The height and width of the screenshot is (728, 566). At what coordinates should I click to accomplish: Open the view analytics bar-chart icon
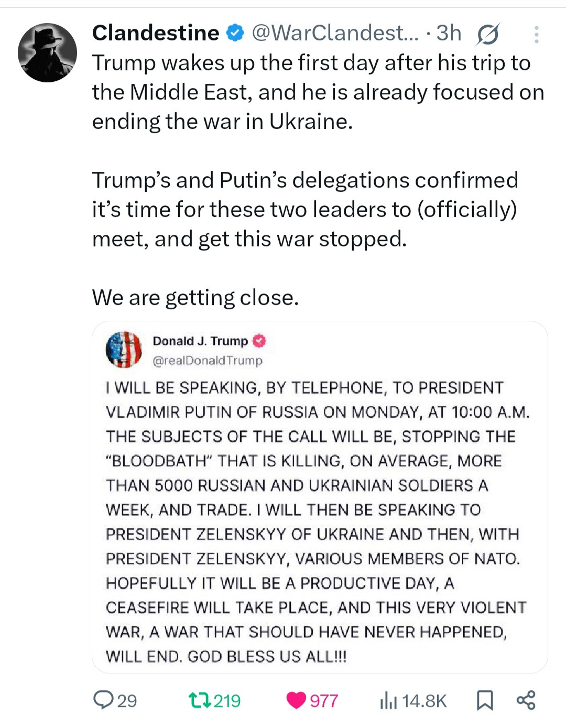click(x=388, y=700)
